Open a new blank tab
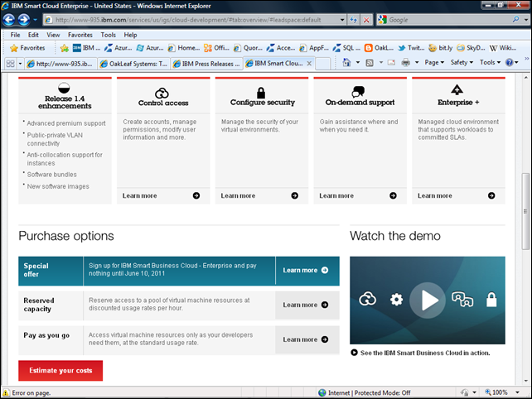Screen dimensions: 532x399 click(322, 64)
